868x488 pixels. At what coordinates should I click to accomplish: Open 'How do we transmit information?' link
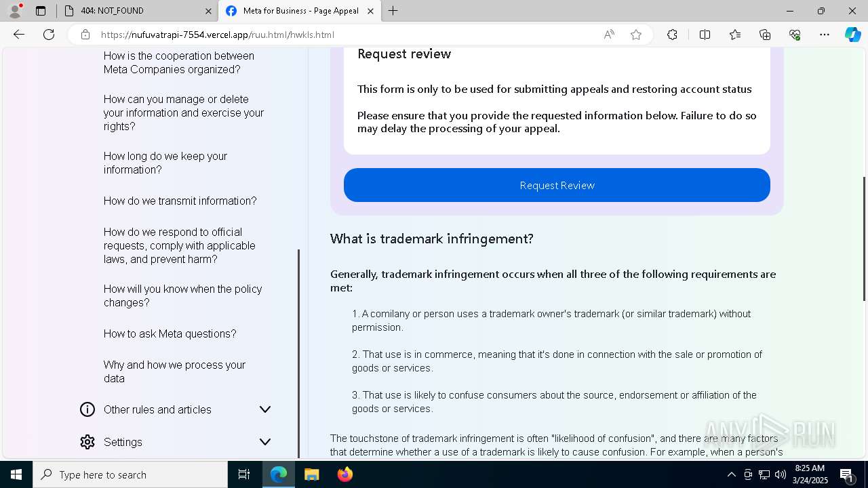coord(180,201)
